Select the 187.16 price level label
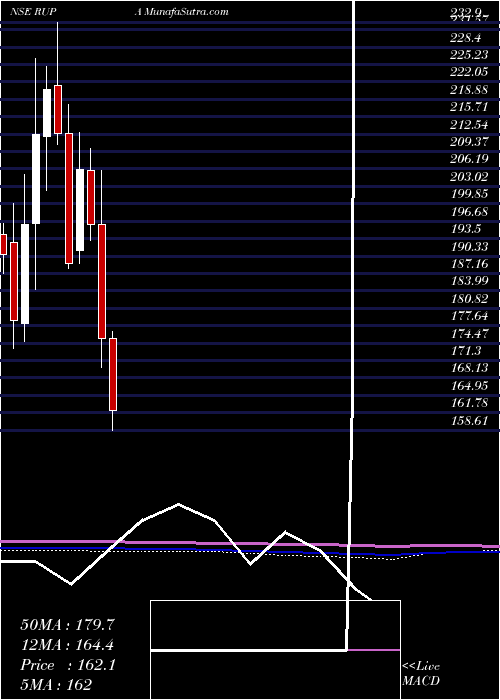 tap(470, 264)
